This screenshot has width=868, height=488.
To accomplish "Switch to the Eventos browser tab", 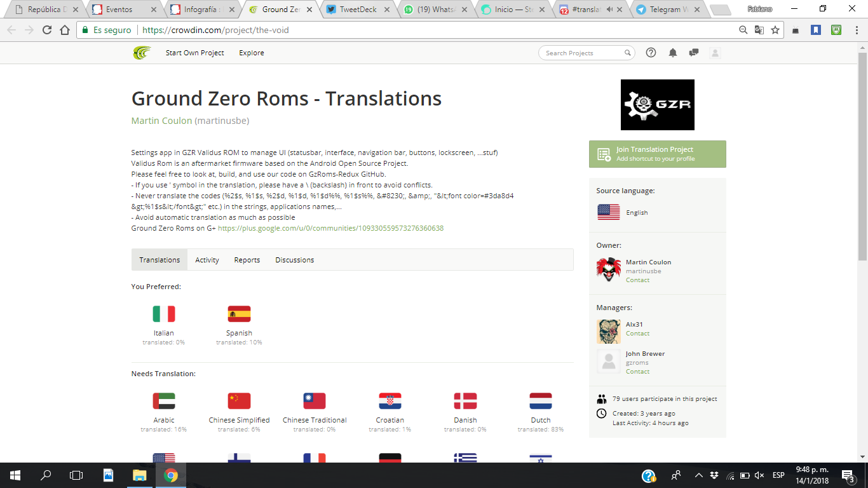I will [x=125, y=10].
